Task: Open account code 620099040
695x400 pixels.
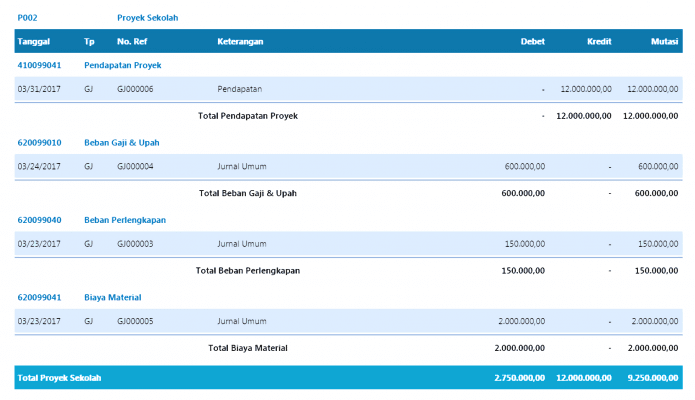Action: (39, 219)
